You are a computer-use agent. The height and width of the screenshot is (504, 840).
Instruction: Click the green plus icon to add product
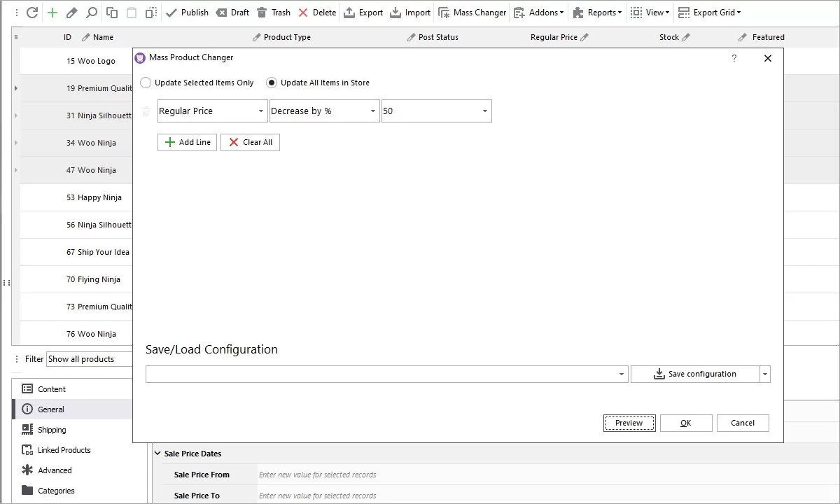point(52,12)
